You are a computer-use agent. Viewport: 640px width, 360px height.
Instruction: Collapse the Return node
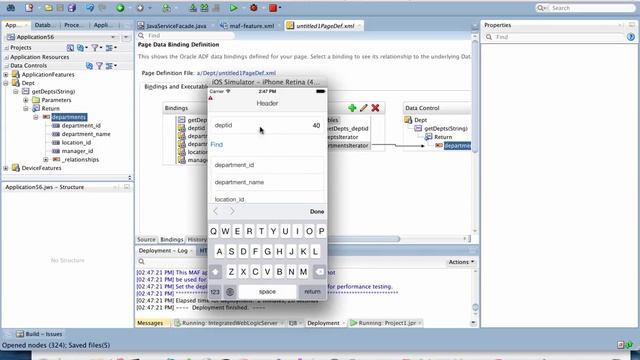point(26,109)
